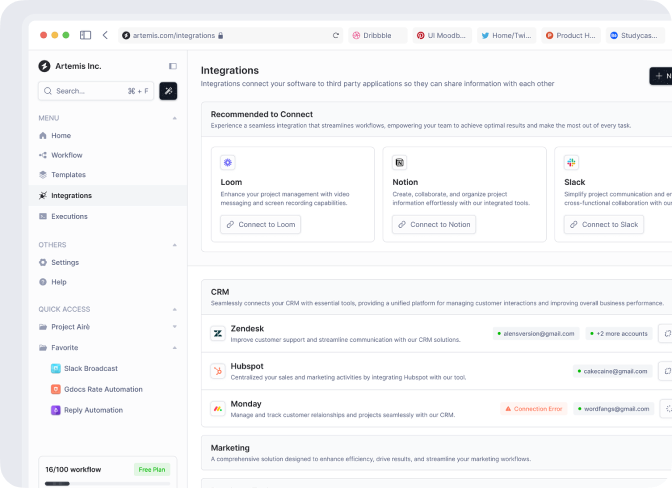Switch to the Studycas... browser tab

coord(636,35)
